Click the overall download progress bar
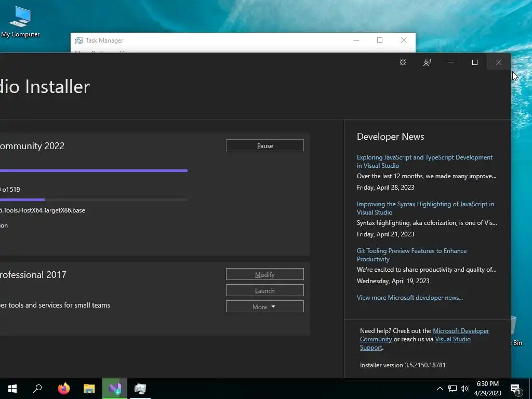Screen dimensions: 532x399 (x=94, y=170)
